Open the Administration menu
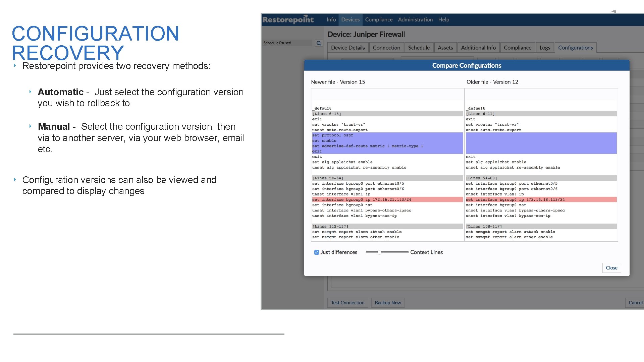644x362 pixels. [415, 19]
